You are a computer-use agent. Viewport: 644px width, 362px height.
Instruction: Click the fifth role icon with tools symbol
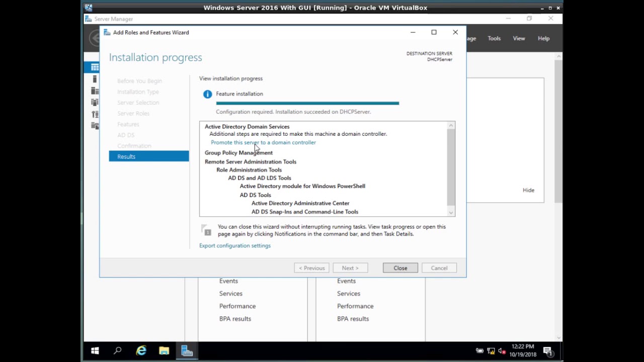coord(95,114)
